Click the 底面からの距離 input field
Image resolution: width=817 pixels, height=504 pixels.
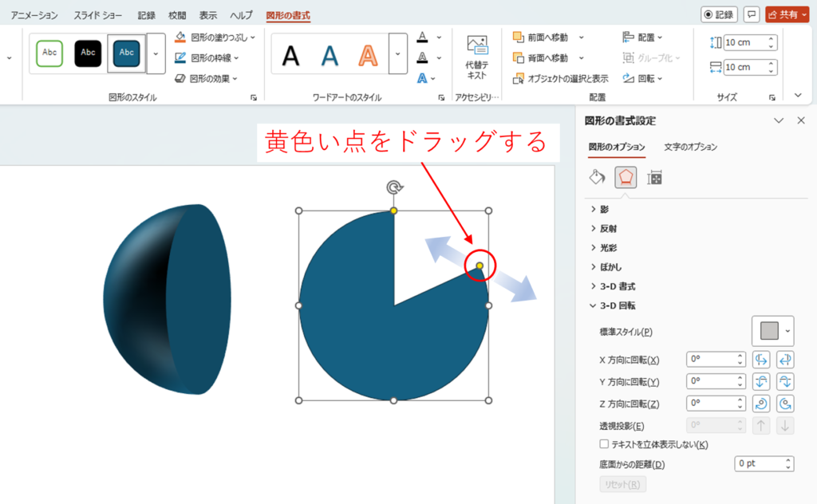tap(758, 463)
